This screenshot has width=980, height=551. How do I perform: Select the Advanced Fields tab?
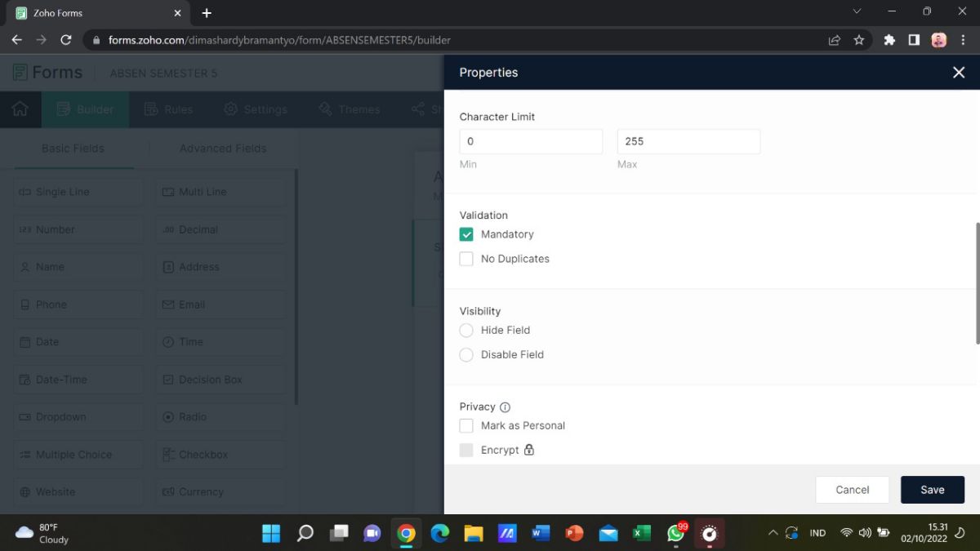tap(223, 149)
